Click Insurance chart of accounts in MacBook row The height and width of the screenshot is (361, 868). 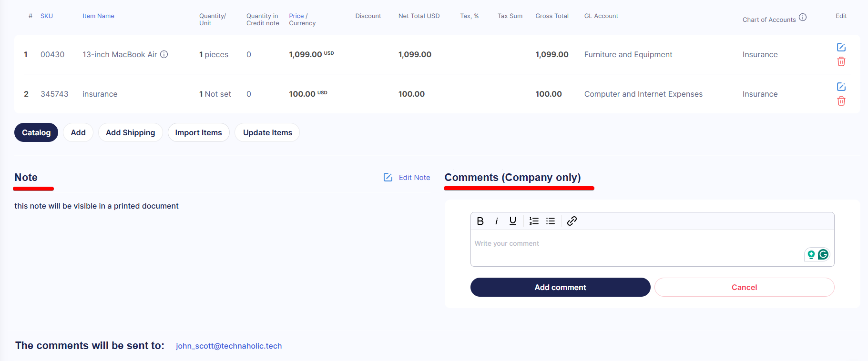pyautogui.click(x=760, y=54)
